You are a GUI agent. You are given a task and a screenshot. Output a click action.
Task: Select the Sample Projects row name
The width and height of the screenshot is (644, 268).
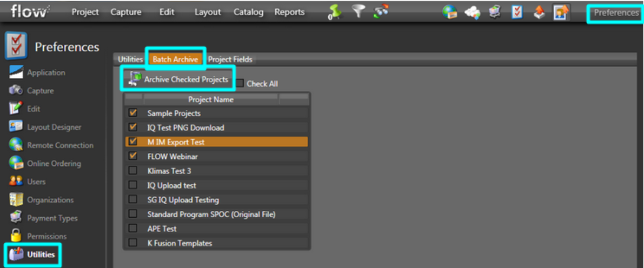click(x=174, y=113)
